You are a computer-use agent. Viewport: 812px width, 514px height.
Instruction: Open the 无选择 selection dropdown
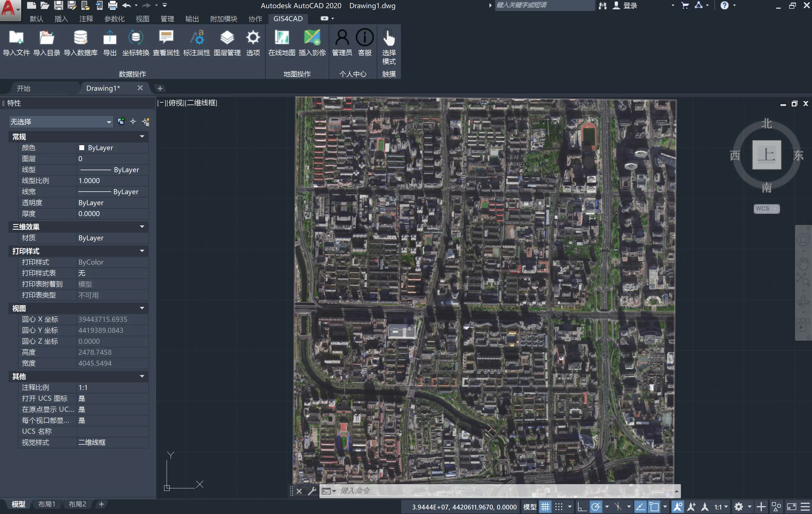click(x=61, y=122)
